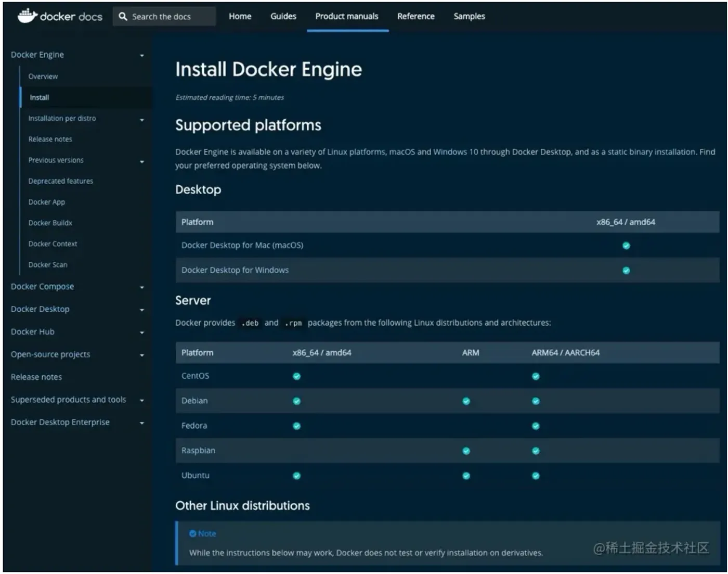Collapse the Docker Engine sidebar section arrow
The image size is (728, 574).
142,56
